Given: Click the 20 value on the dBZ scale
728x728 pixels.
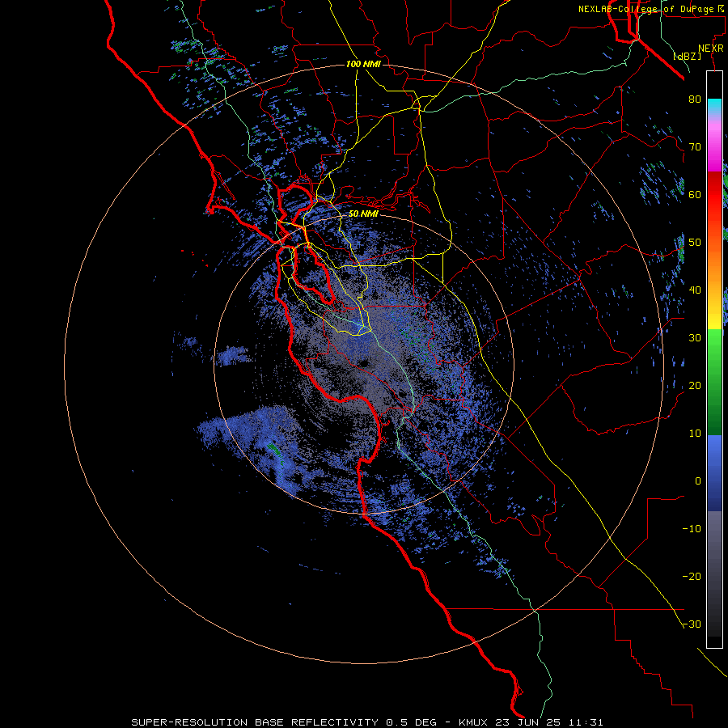Looking at the screenshot, I should pyautogui.click(x=695, y=385).
